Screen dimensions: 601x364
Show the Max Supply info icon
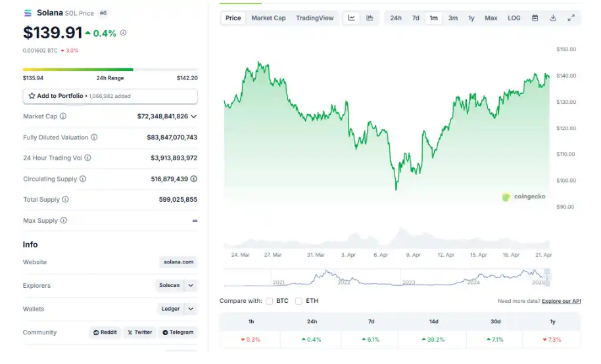pos(64,221)
